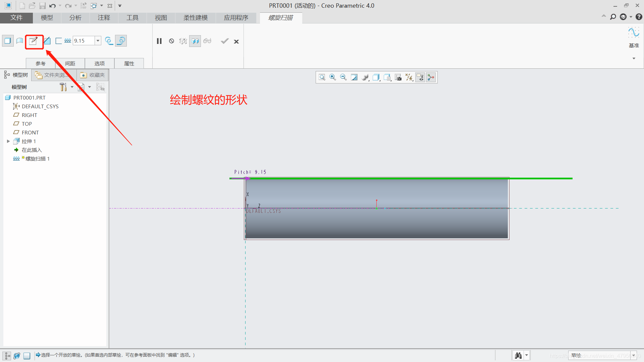Viewport: 644px width, 362px height.
Task: Click the zoom in magnifier icon
Action: pyautogui.click(x=332, y=77)
